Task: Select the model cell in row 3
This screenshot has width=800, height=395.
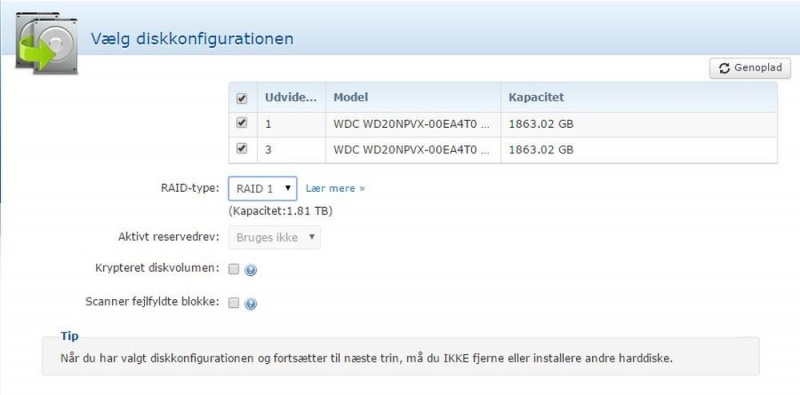Action: (413, 150)
